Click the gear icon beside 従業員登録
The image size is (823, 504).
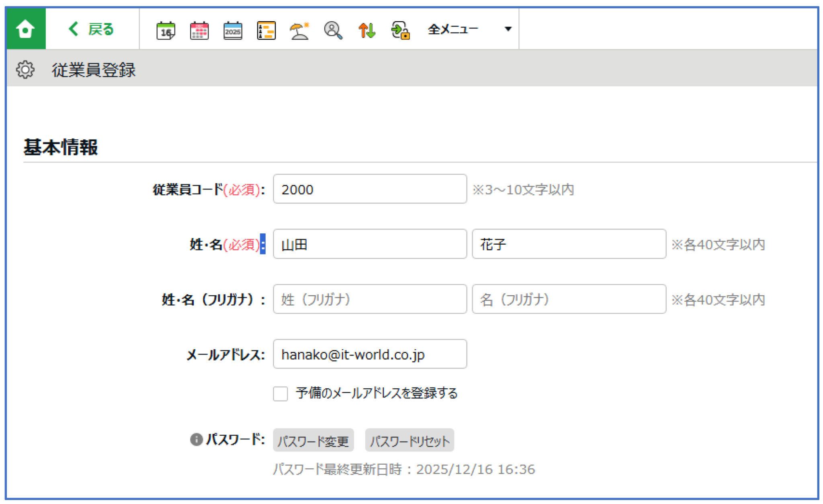[25, 70]
